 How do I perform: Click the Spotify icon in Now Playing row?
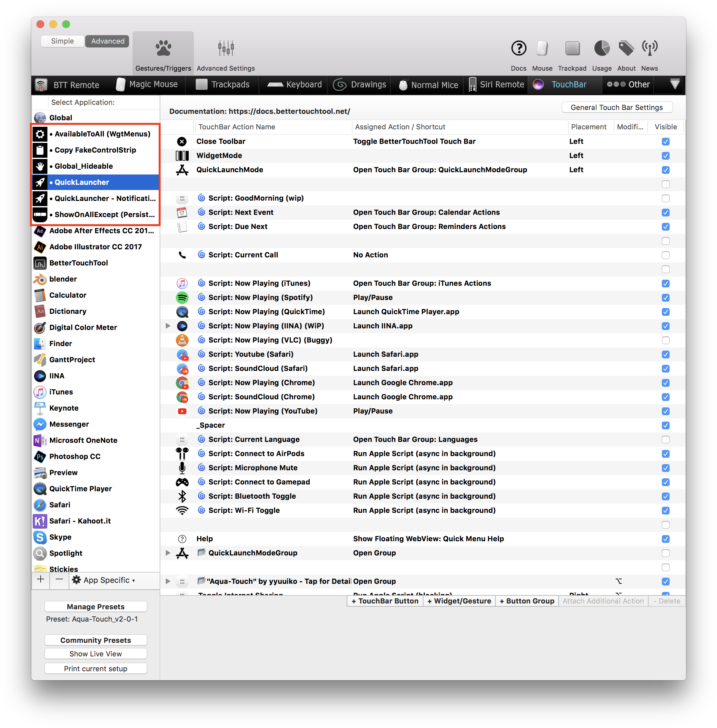(182, 297)
